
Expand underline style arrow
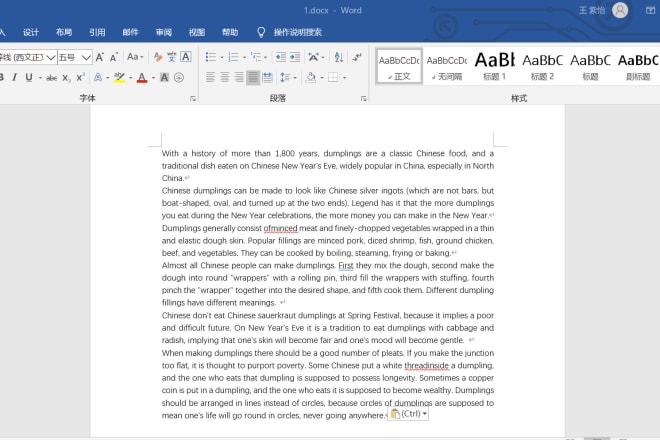pyautogui.click(x=40, y=78)
